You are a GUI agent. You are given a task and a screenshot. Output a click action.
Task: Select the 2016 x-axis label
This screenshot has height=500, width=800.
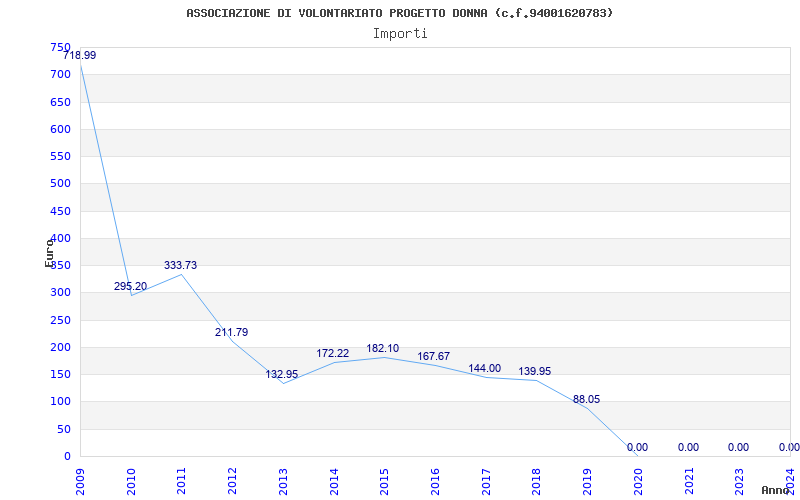tap(435, 481)
